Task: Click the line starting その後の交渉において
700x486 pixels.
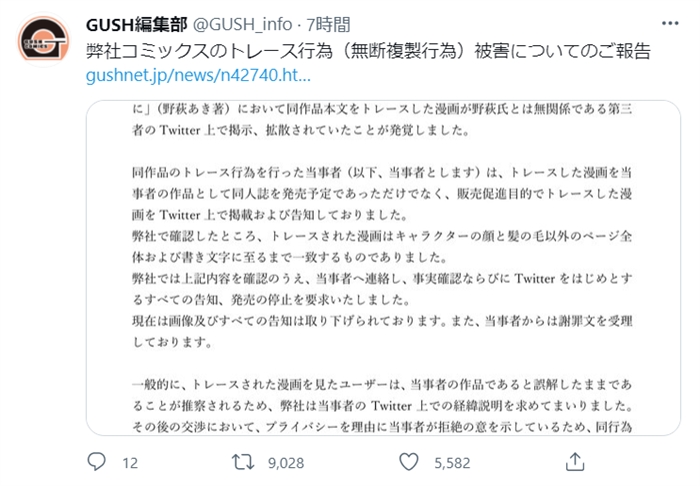Action: pyautogui.click(x=390, y=424)
